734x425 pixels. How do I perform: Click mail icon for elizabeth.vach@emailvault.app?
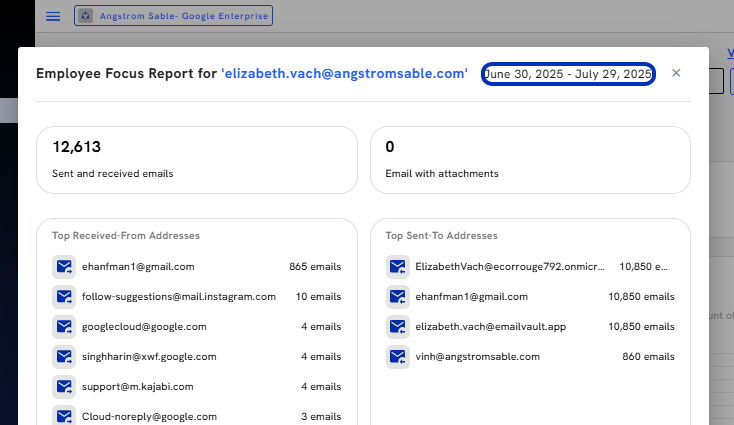click(x=397, y=327)
